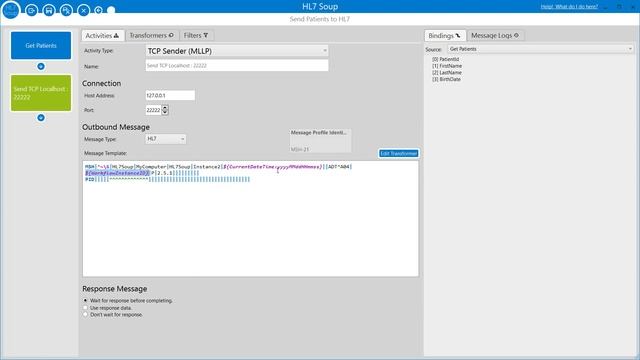Click the small round arrow toolbar icon

[x=98, y=10]
